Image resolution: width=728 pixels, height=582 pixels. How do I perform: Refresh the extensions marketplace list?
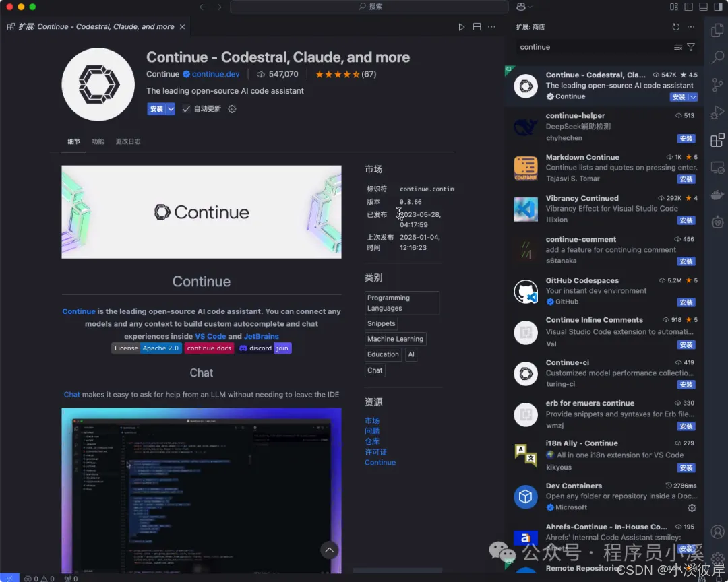coord(675,27)
